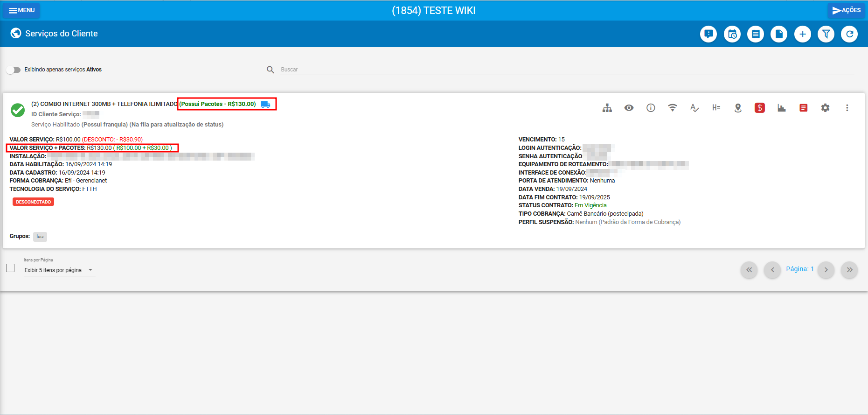Click 'DATA VENDA: 19/09/2024' value
This screenshot has width=868, height=415.
pos(553,189)
